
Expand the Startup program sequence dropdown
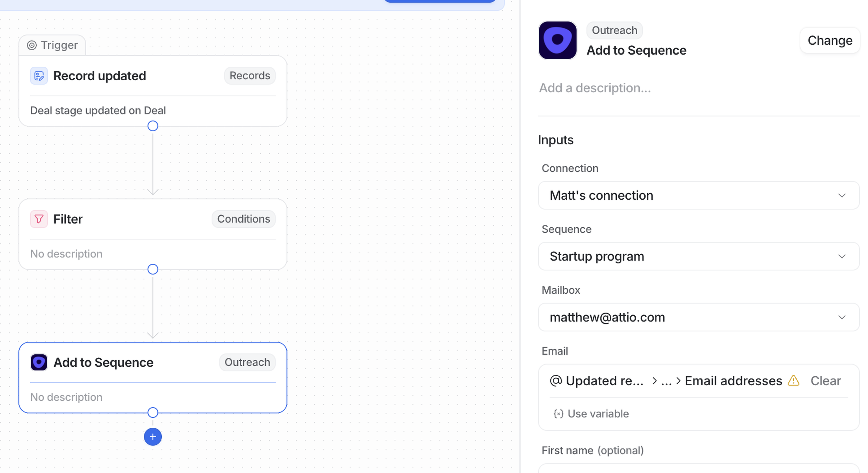point(698,256)
